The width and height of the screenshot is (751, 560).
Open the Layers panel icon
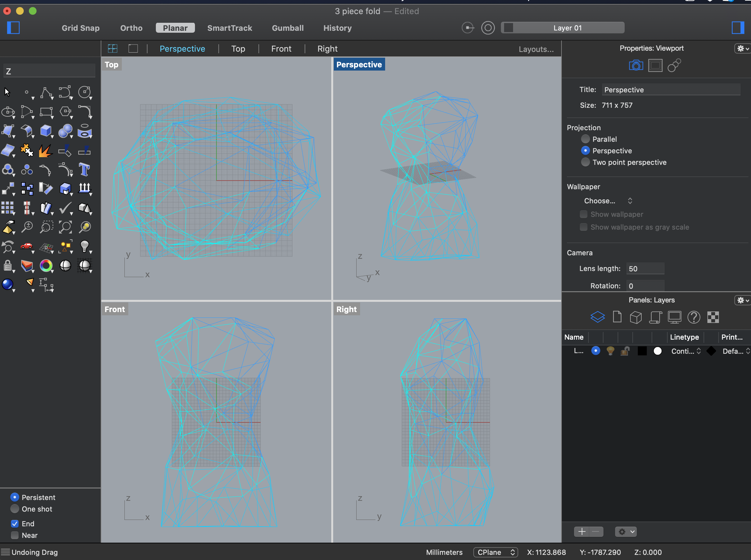click(597, 317)
